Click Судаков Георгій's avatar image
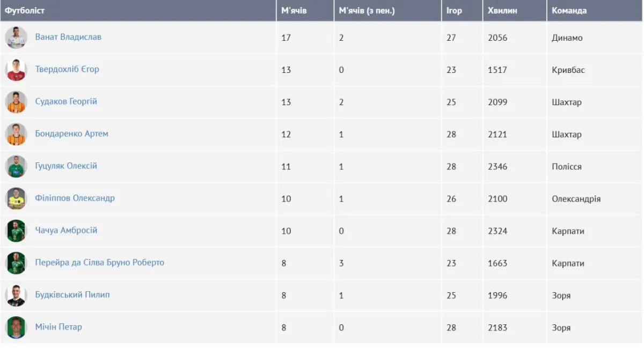The height and width of the screenshot is (349, 644). click(x=16, y=102)
